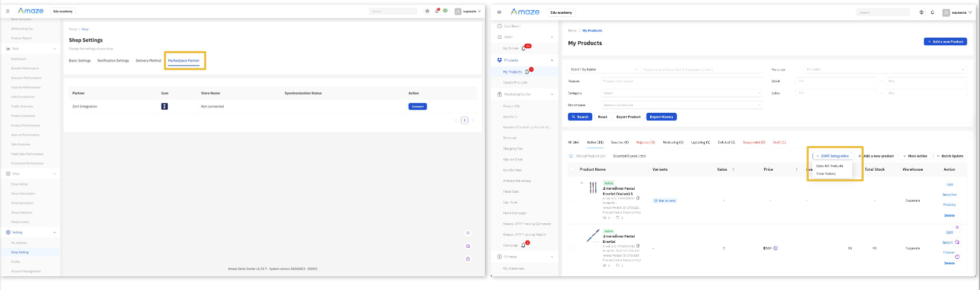Select the Marketplace Partner tab
980x290 pixels.
pos(184,60)
